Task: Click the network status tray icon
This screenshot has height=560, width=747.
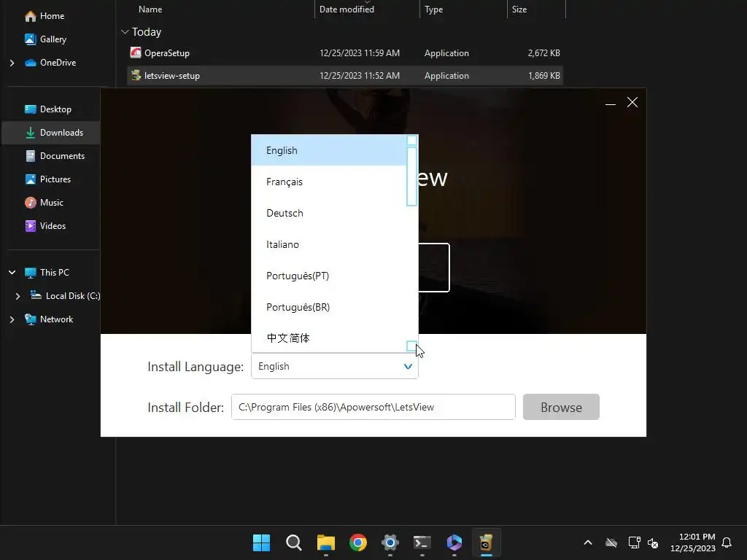Action: point(634,542)
